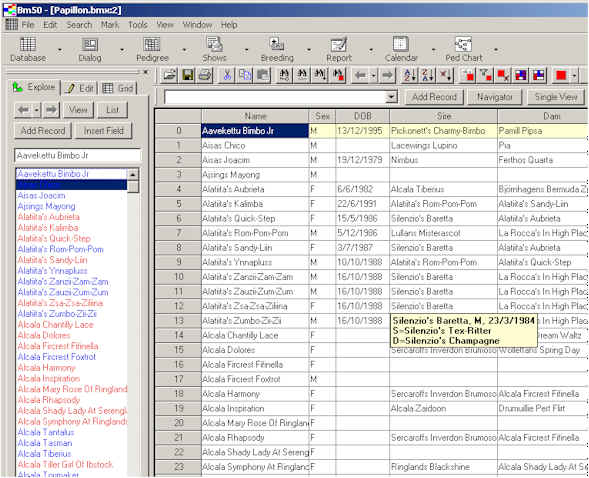The height and width of the screenshot is (478, 589).
Task: Expand the dropdown arrow next to Pedigree
Action: [x=184, y=50]
